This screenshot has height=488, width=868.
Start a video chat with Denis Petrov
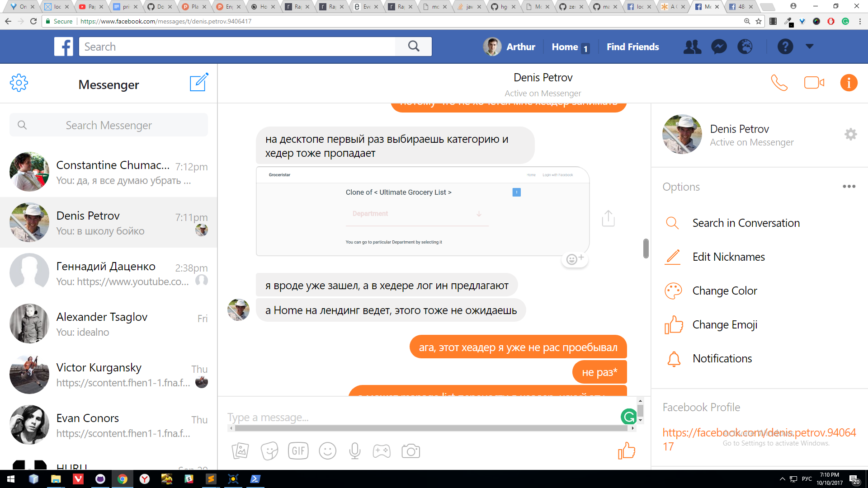click(x=814, y=83)
